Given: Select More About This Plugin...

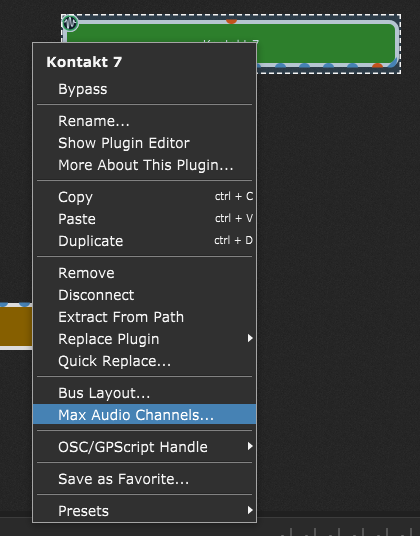Looking at the screenshot, I should pos(144,165).
